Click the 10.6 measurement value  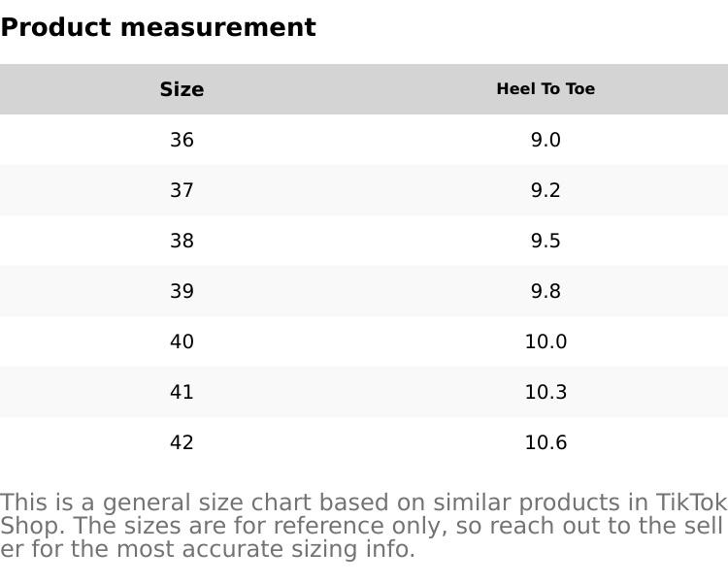tap(546, 442)
